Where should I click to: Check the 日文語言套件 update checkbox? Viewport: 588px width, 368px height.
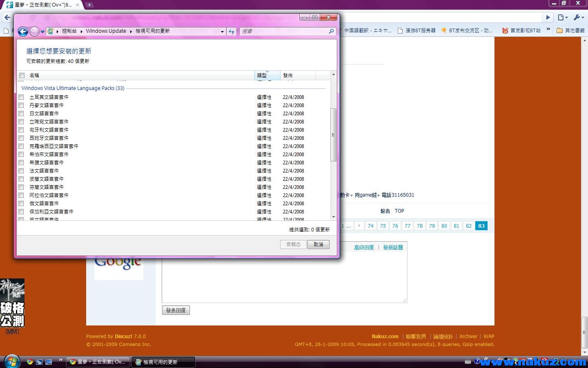click(x=21, y=114)
